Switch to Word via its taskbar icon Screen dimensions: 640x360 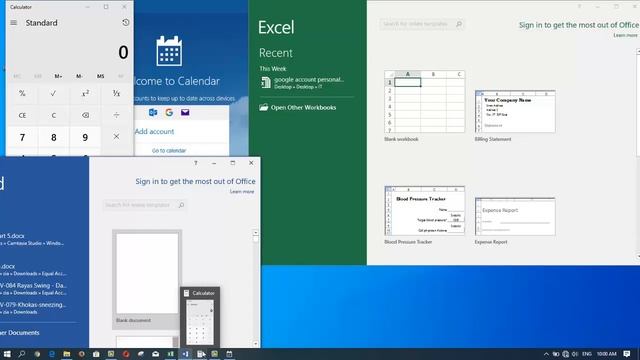[185, 354]
